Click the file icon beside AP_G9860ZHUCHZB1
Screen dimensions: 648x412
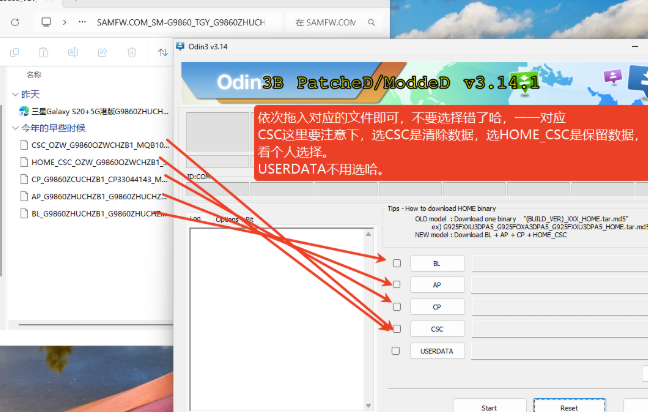(24, 197)
